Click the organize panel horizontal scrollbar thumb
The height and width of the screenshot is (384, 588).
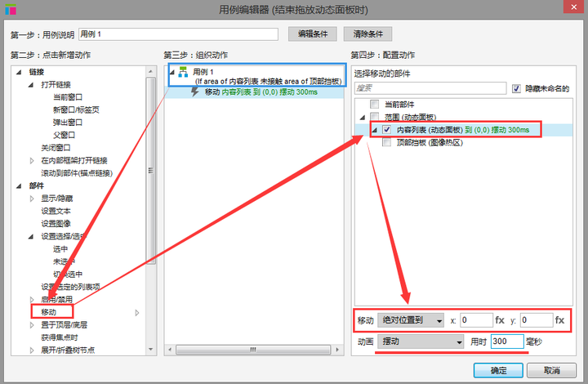(253, 350)
